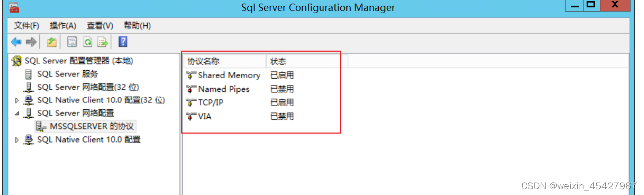Select the bottom SQL Native Client 10.0 配置 label

tap(89, 140)
